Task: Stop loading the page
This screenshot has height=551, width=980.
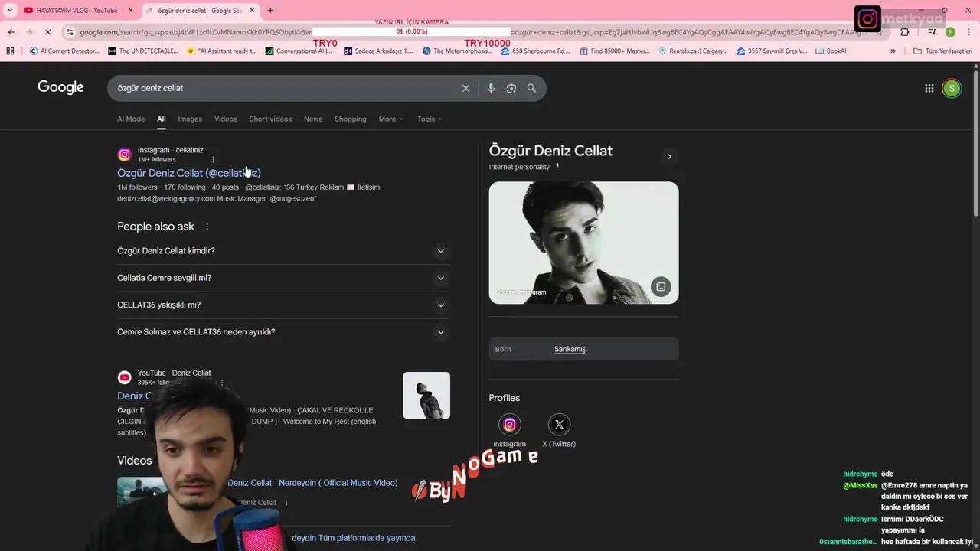Action: click(47, 32)
